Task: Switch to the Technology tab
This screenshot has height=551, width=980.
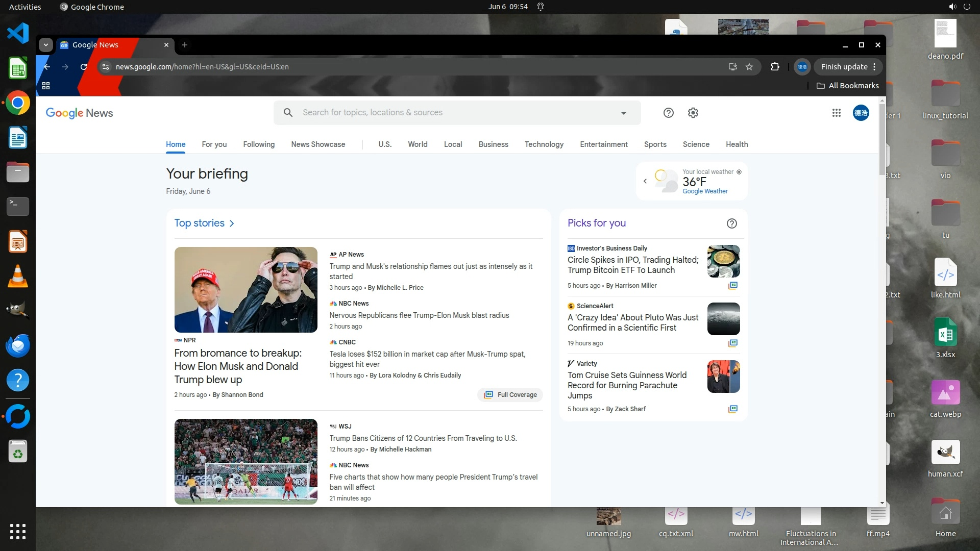Action: [x=544, y=144]
